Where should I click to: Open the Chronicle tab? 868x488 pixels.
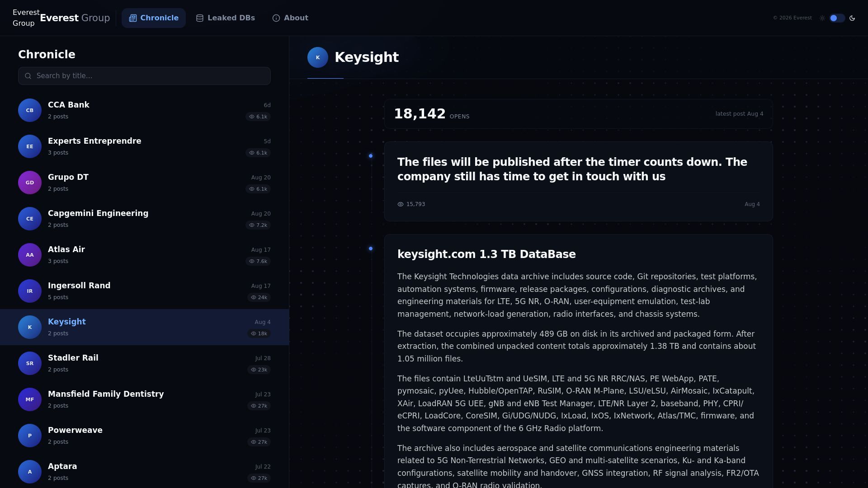(x=154, y=18)
